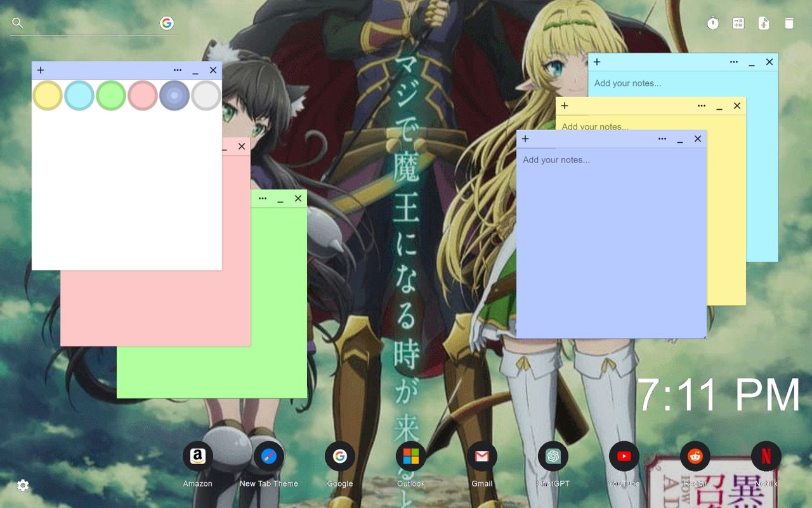
Task: Pick the yellow color swatch
Action: tap(48, 95)
